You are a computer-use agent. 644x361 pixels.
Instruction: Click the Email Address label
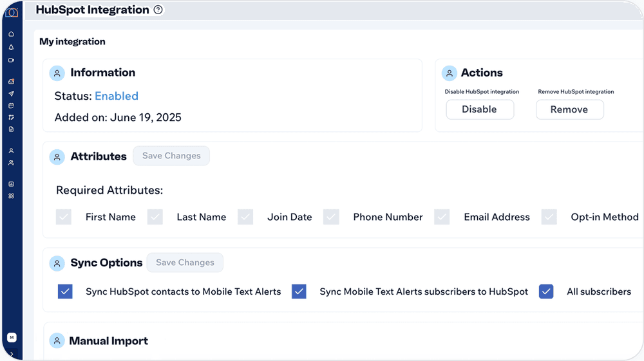(497, 217)
